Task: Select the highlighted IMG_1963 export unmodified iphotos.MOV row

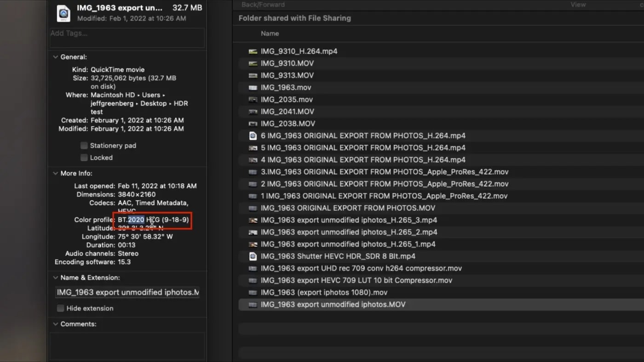Action: tap(333, 304)
